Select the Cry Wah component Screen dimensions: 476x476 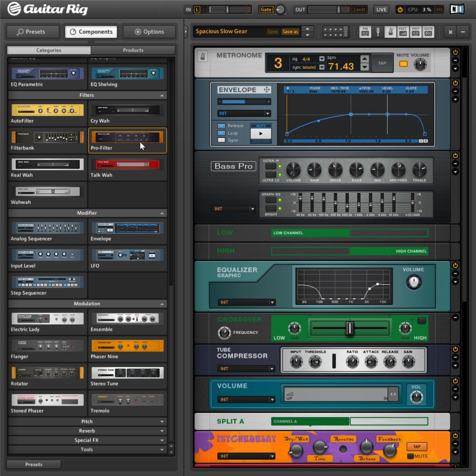tap(127, 113)
